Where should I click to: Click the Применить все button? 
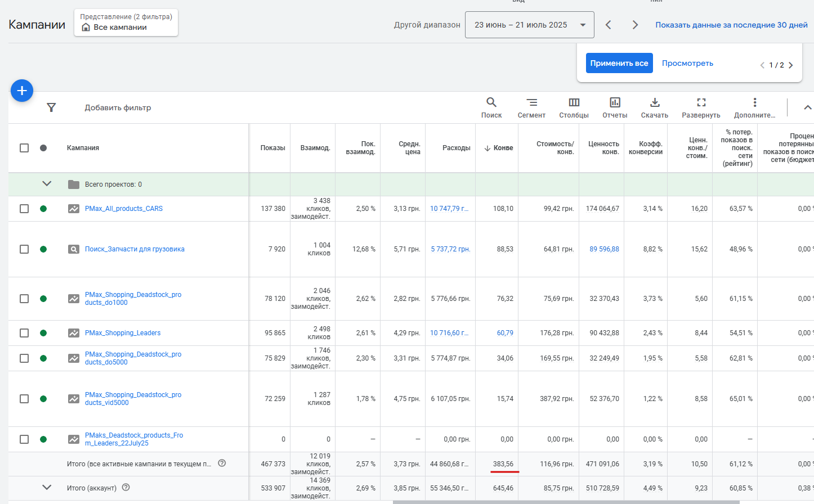619,63
